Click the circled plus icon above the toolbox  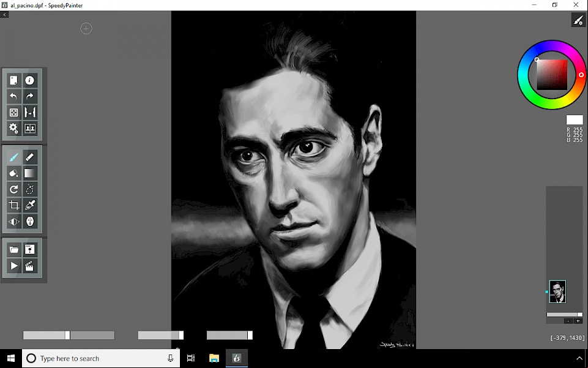(86, 29)
